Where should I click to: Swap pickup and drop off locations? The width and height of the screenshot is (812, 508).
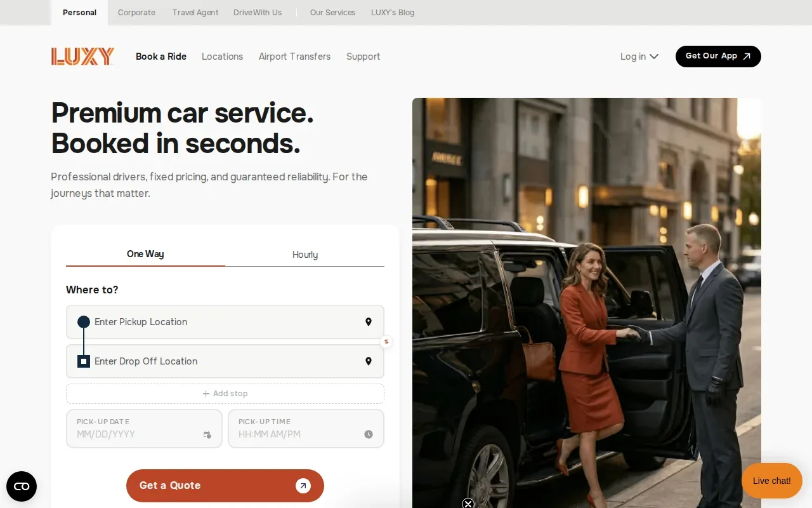[386, 342]
